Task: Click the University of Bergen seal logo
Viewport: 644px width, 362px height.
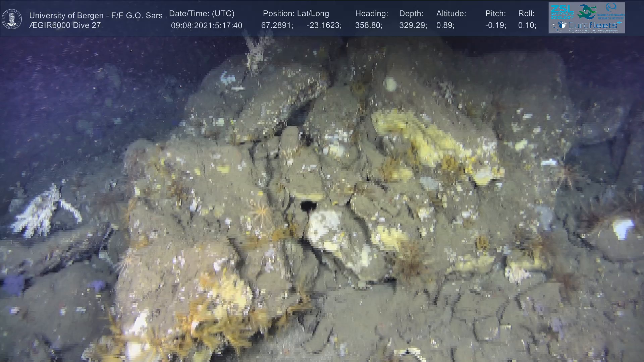Action: (x=12, y=19)
